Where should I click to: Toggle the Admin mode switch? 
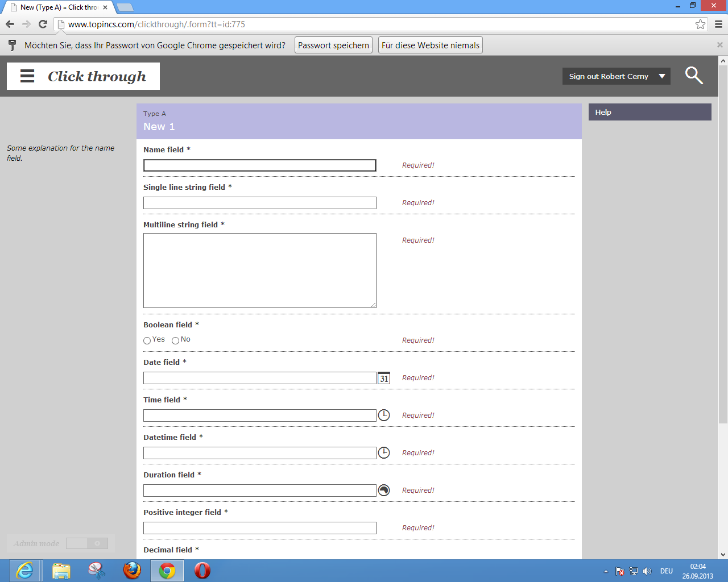(x=87, y=544)
